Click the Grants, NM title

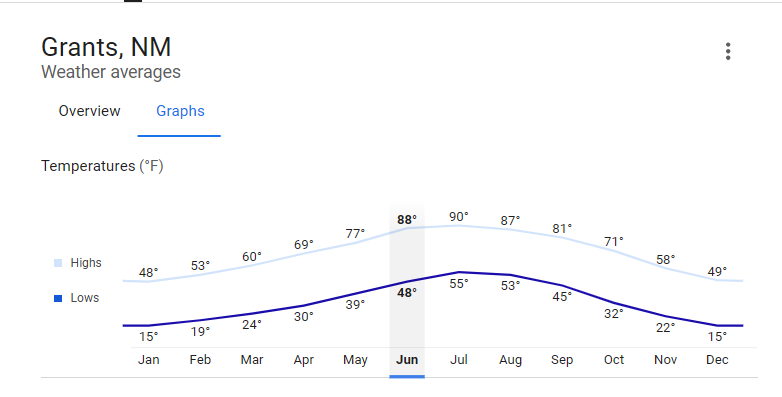[106, 47]
